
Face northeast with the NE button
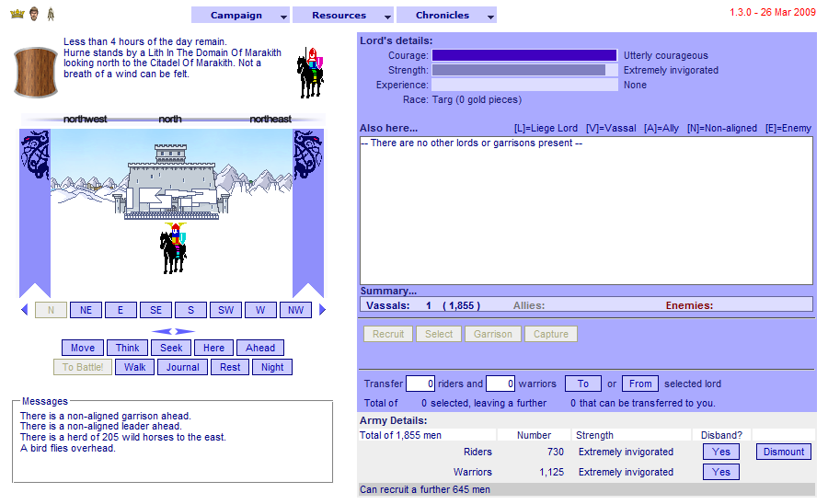tap(86, 310)
